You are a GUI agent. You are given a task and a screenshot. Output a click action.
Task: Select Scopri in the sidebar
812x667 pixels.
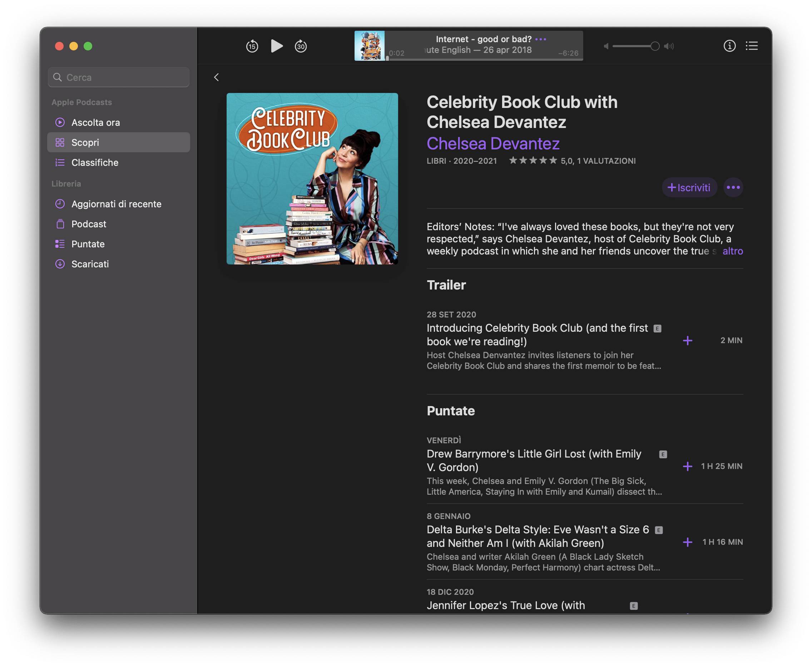pos(119,143)
